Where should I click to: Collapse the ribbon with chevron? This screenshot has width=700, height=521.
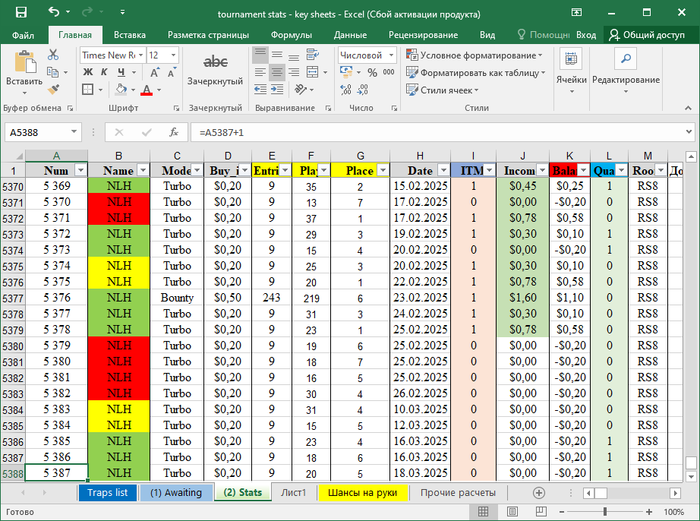(688, 108)
